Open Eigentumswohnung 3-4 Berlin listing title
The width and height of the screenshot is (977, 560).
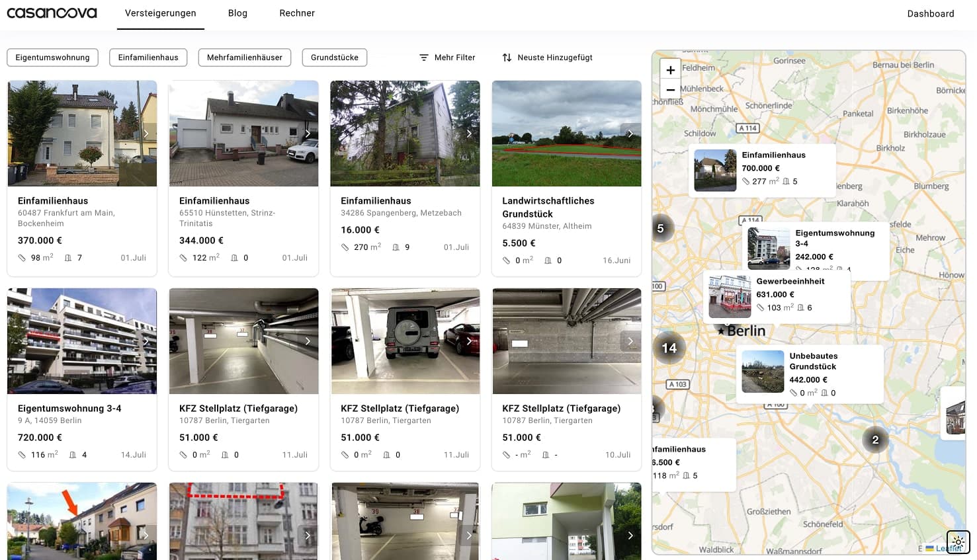point(69,409)
